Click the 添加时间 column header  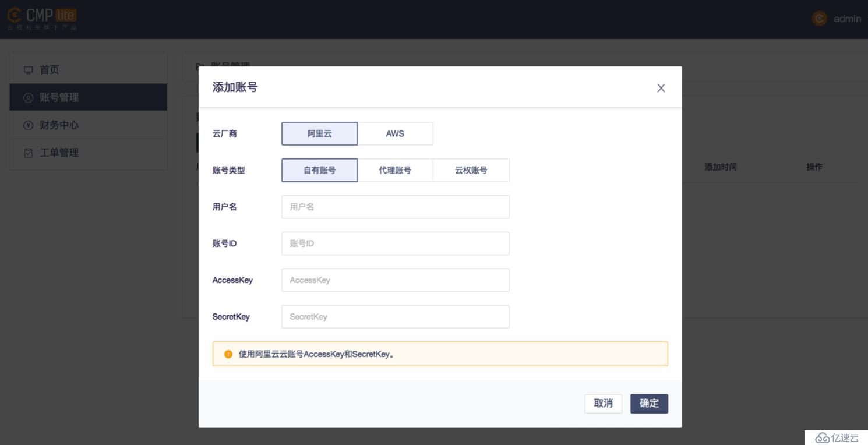pyautogui.click(x=721, y=167)
